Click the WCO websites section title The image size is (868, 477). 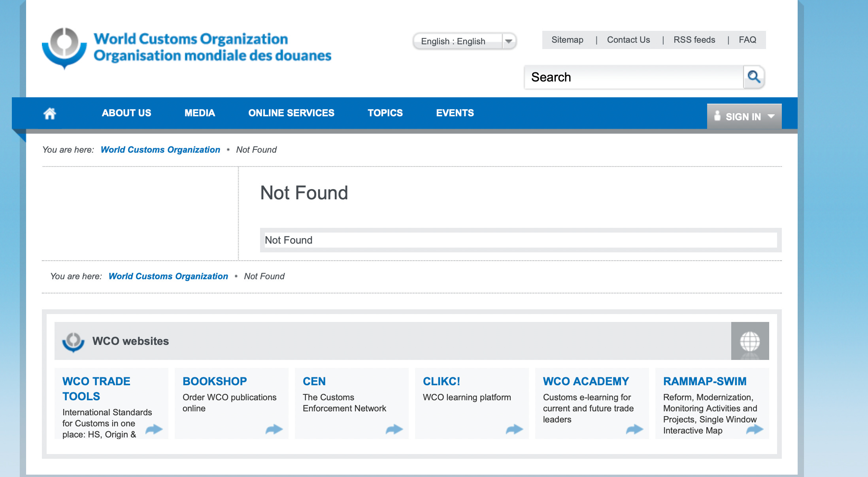pyautogui.click(x=130, y=341)
